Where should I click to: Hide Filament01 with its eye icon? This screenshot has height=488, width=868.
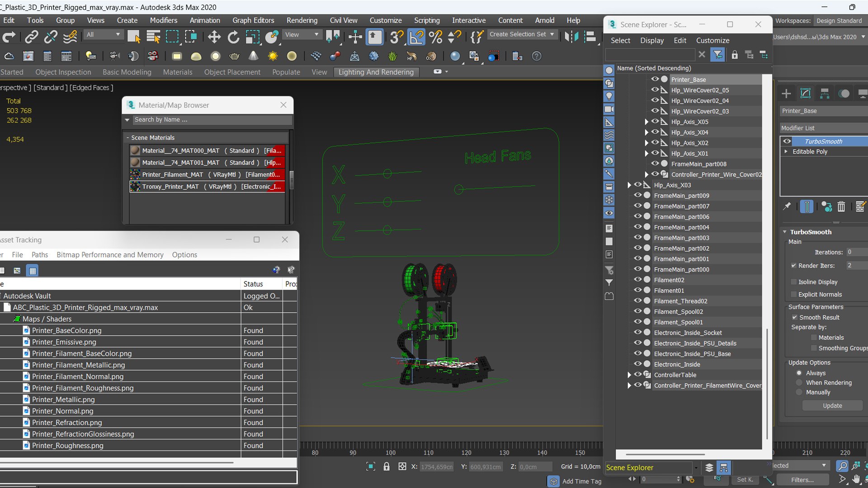(637, 290)
